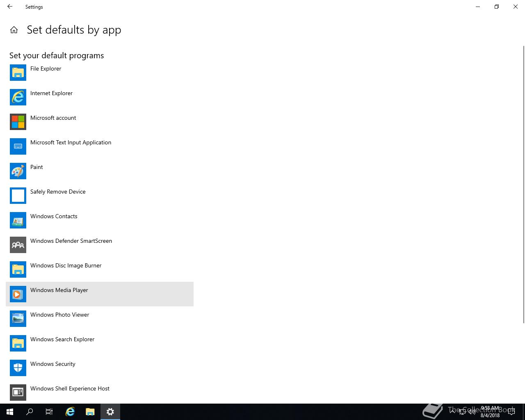Click the Windows Security shield icon

coord(18,368)
